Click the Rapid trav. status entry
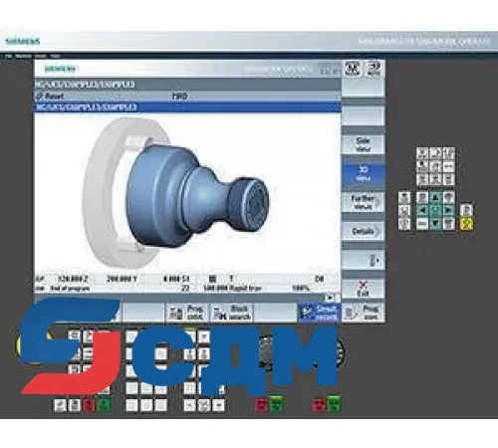498x448 pixels. click(x=246, y=288)
